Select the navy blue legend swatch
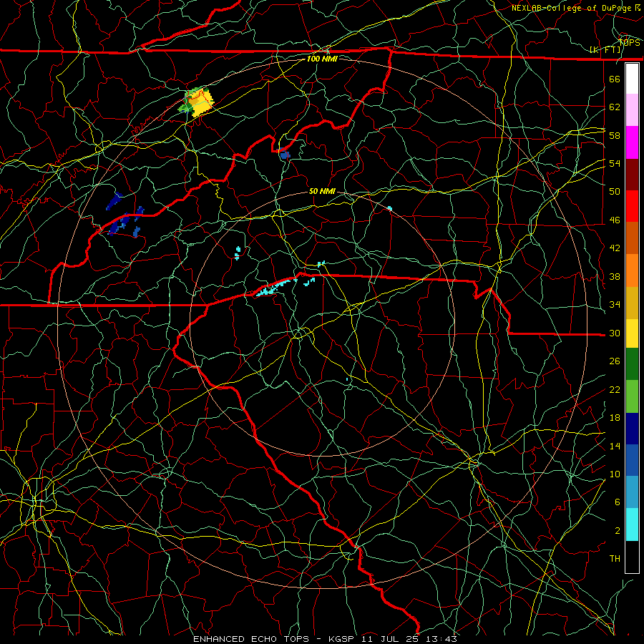The image size is (644, 644). [x=632, y=429]
